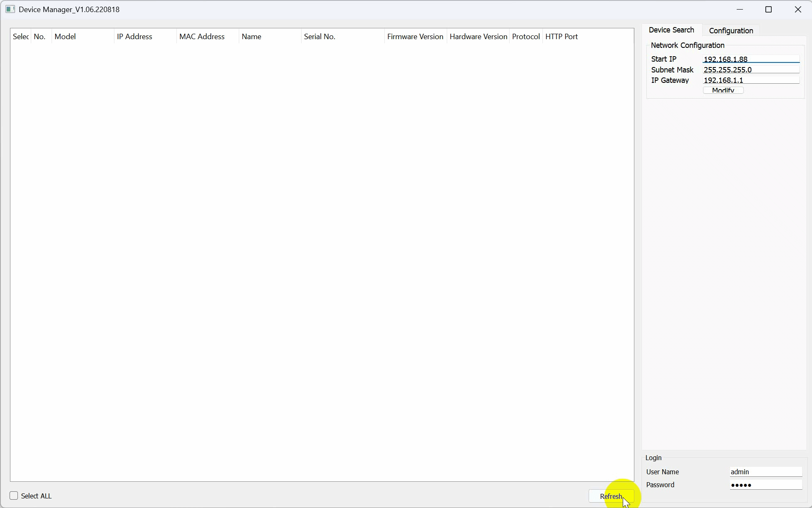Click the Modify button

click(723, 90)
